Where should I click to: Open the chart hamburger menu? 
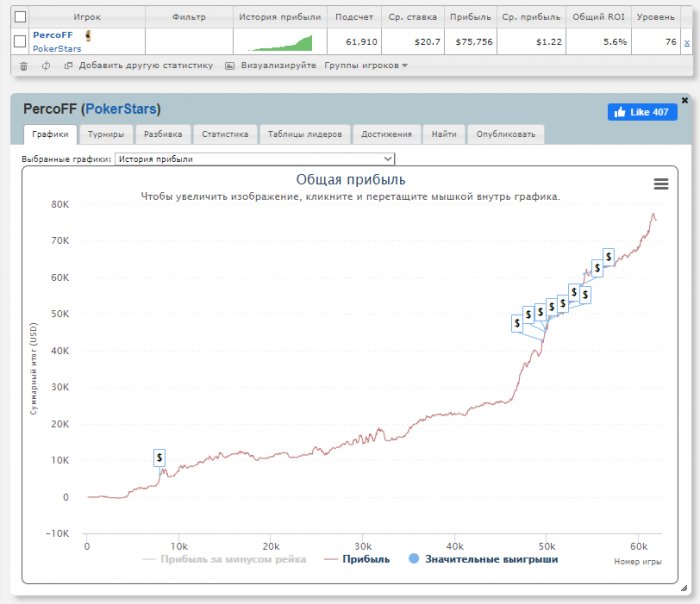pos(660,184)
